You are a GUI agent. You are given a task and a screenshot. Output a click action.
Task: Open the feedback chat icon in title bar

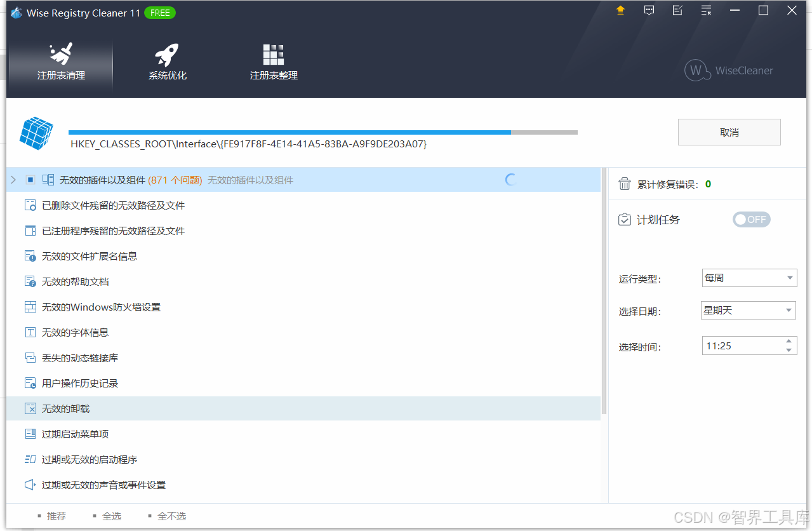pos(649,10)
